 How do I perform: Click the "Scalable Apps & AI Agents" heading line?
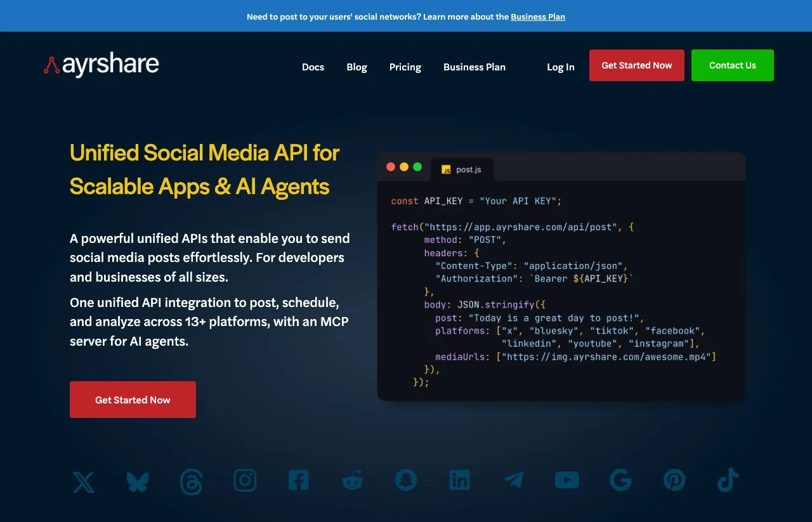pos(199,186)
